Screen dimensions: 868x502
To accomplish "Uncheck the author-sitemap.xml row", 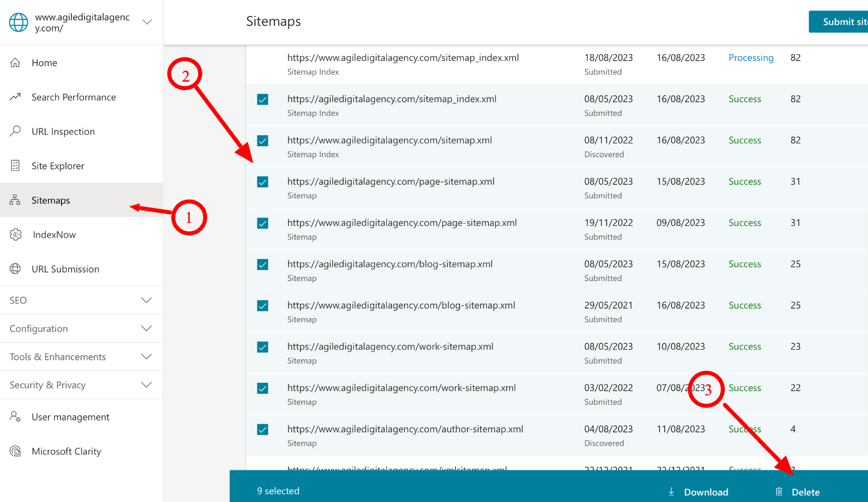I will [262, 429].
